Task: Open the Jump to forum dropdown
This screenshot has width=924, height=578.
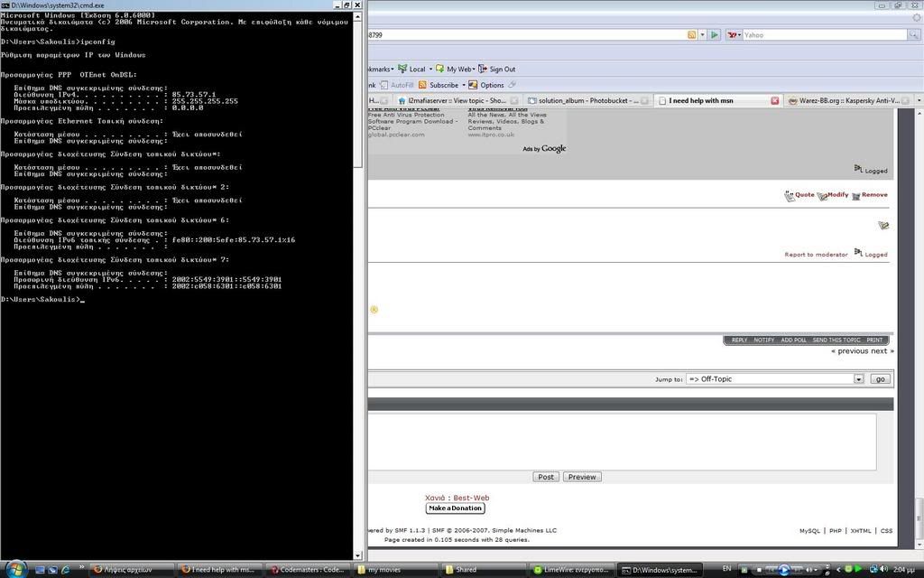Action: (858, 379)
